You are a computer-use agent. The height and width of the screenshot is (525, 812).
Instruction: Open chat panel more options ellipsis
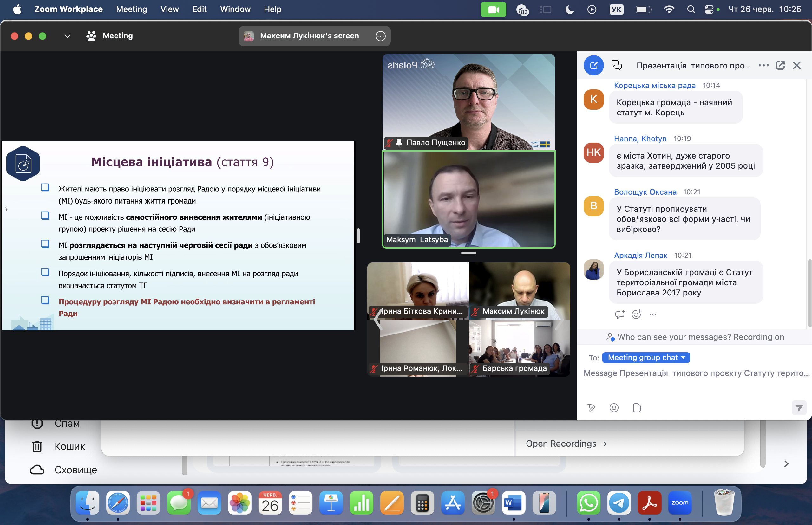coord(763,65)
